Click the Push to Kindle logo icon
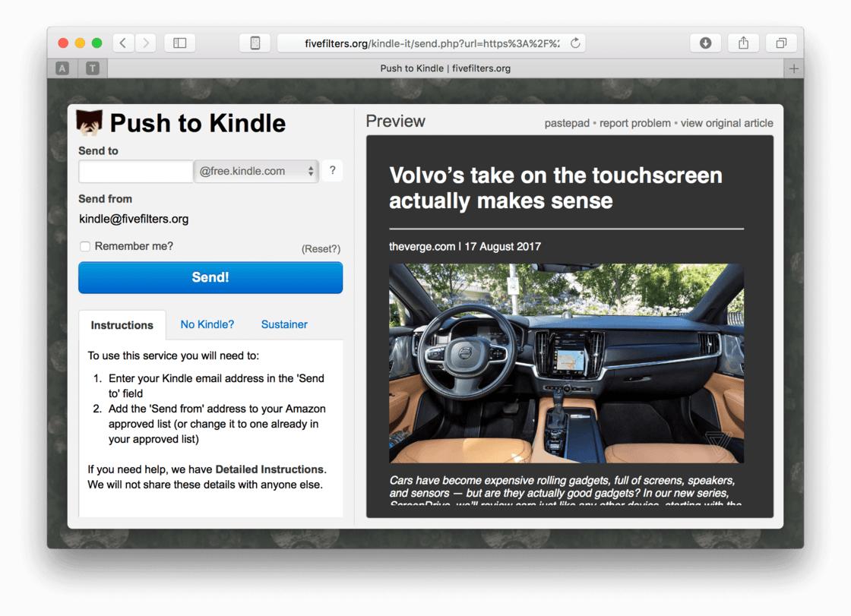Viewport: 851px width, 616px height. click(x=90, y=122)
